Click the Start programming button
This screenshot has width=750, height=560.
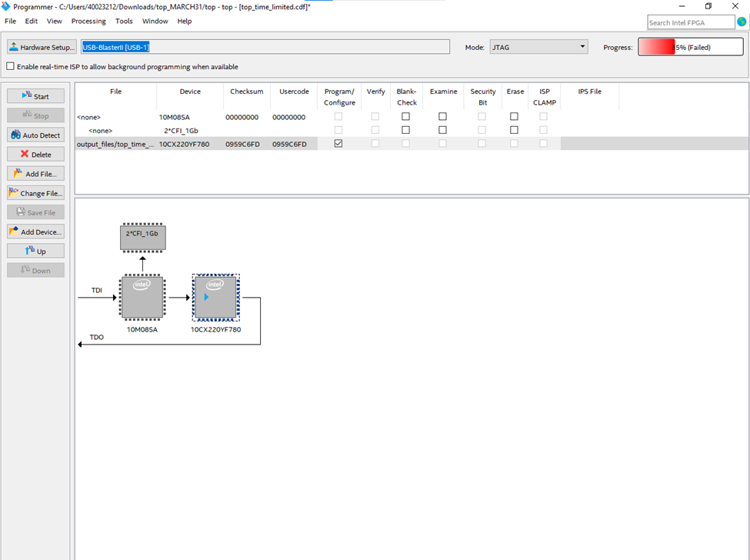coord(35,96)
